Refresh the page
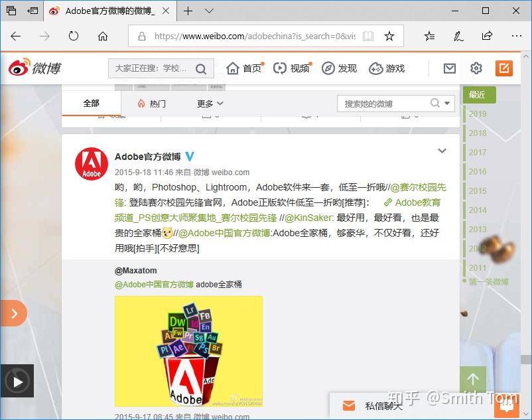The width and height of the screenshot is (532, 420). [x=73, y=36]
